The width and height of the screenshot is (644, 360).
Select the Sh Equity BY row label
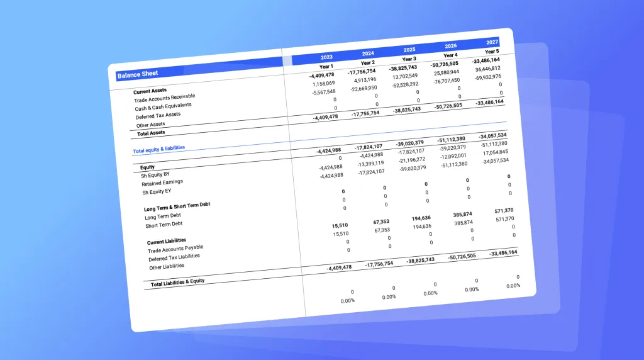(155, 174)
